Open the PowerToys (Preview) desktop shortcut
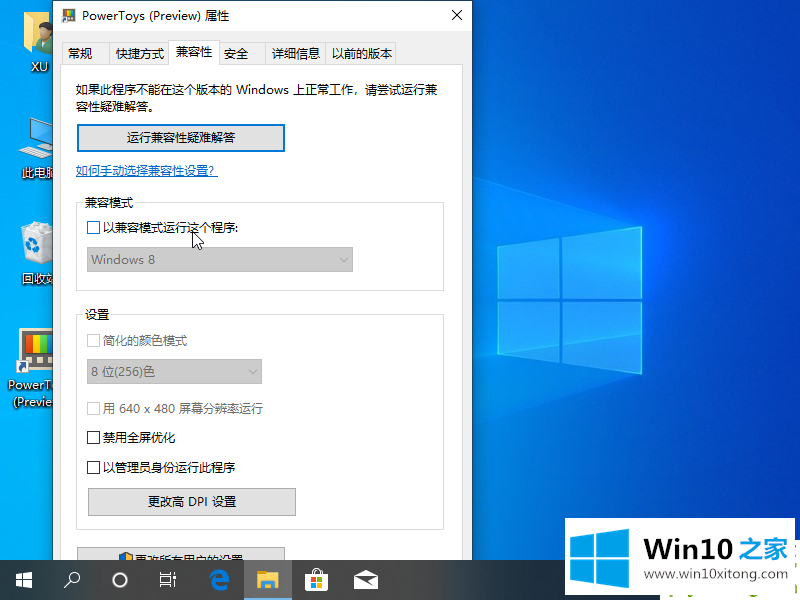 37,352
